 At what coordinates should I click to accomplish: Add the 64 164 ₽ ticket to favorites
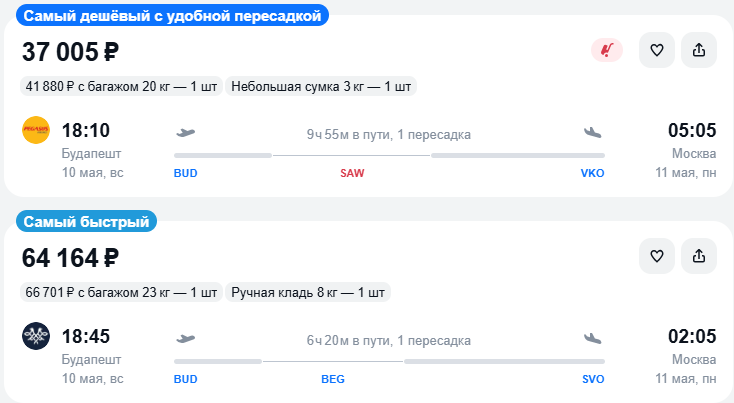(657, 257)
